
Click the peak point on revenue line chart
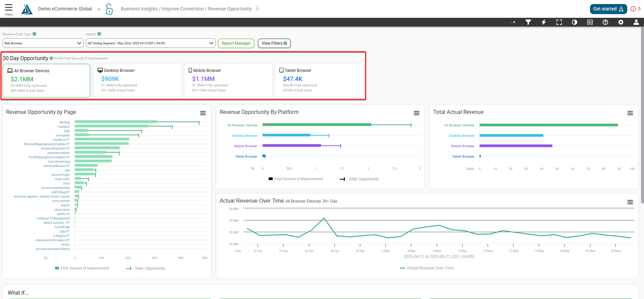pos(324,218)
